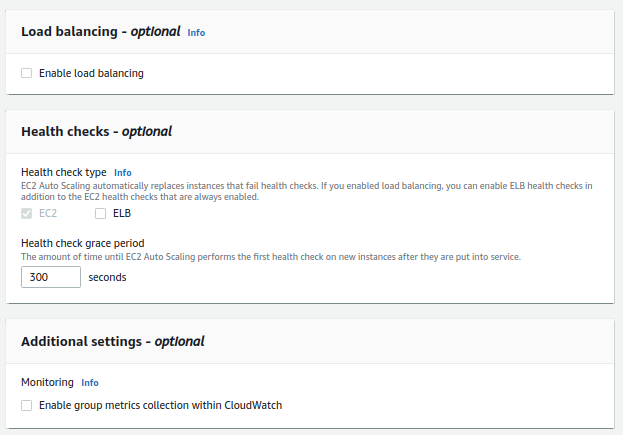Open Info link next to Load balancing
This screenshot has width=623, height=435.
click(x=196, y=33)
